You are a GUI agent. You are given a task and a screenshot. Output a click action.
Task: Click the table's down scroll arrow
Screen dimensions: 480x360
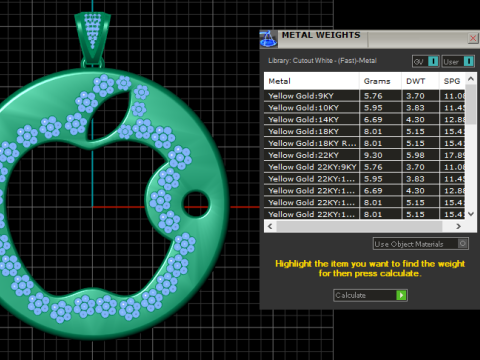coord(471,214)
